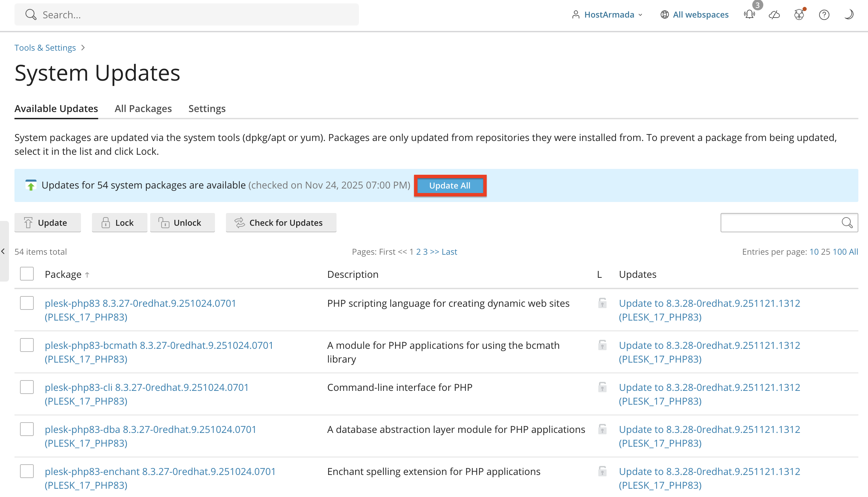Image resolution: width=868 pixels, height=497 pixels.
Task: Click the lock icon in plesk-php83-cli row
Action: pyautogui.click(x=602, y=387)
